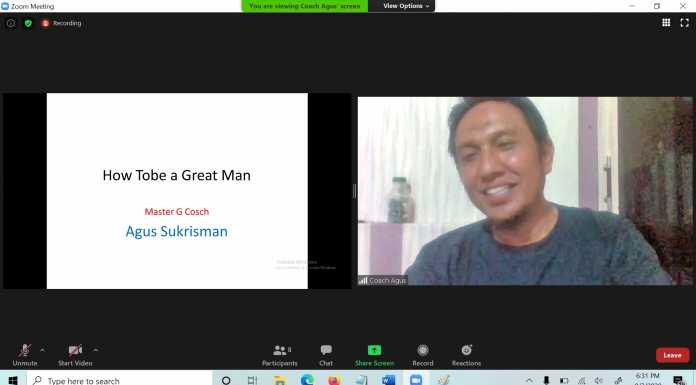Click the viewing Coach Agus' screen banner
The width and height of the screenshot is (696, 385).
click(304, 6)
